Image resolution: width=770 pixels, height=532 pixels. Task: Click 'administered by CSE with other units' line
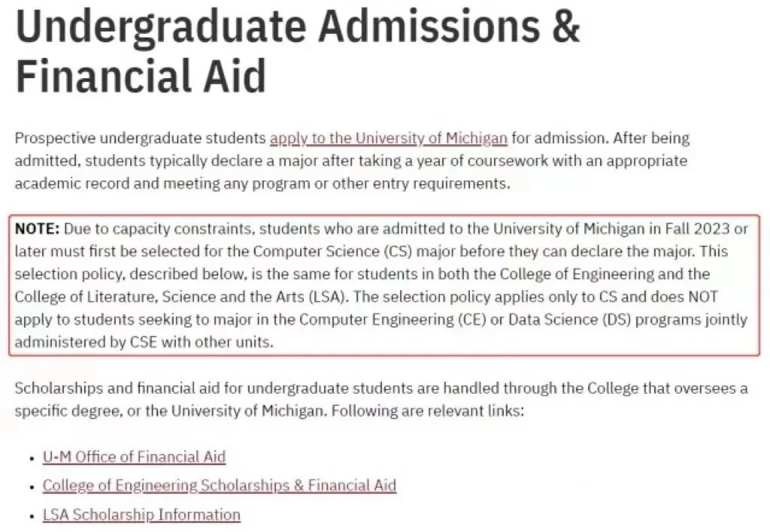(x=144, y=342)
